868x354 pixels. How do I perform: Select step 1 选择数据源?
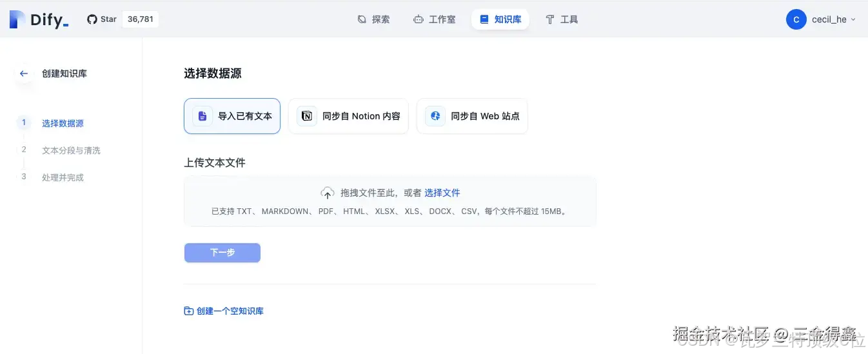[x=63, y=123]
